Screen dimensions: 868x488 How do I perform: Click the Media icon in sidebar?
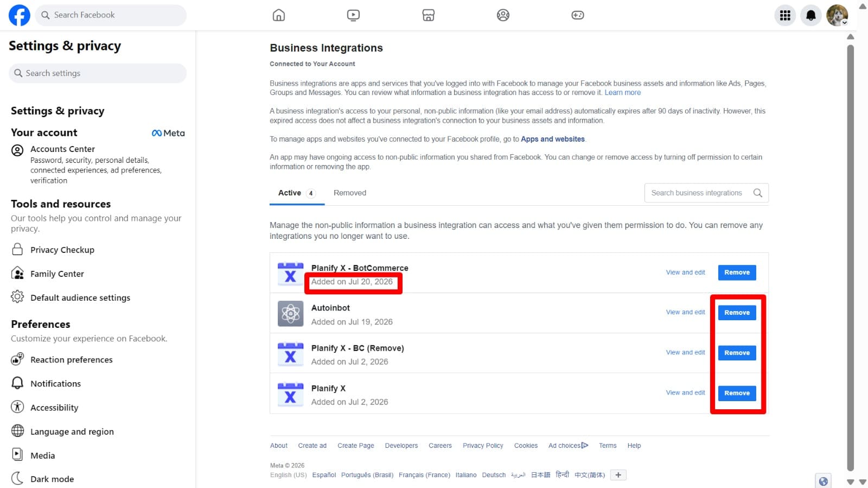click(x=17, y=454)
